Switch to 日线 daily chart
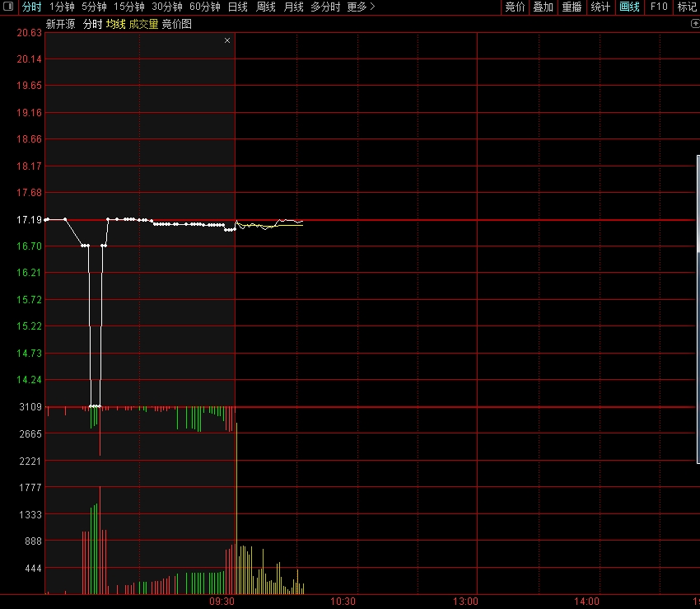Screen dimensions: 700x609 pos(237,7)
